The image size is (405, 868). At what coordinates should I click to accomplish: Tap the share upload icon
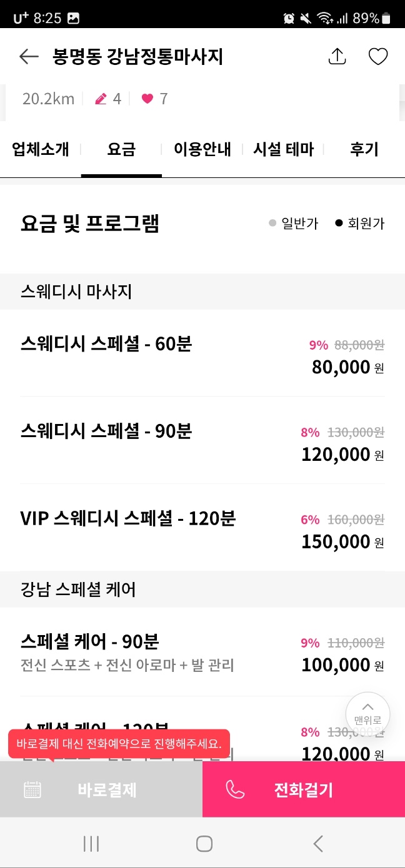click(x=337, y=56)
